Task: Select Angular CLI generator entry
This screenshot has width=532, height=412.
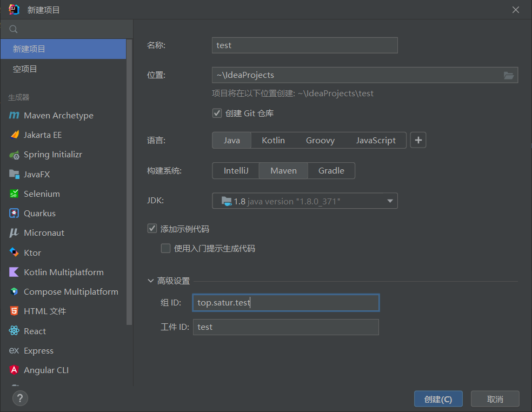Action: click(63, 370)
